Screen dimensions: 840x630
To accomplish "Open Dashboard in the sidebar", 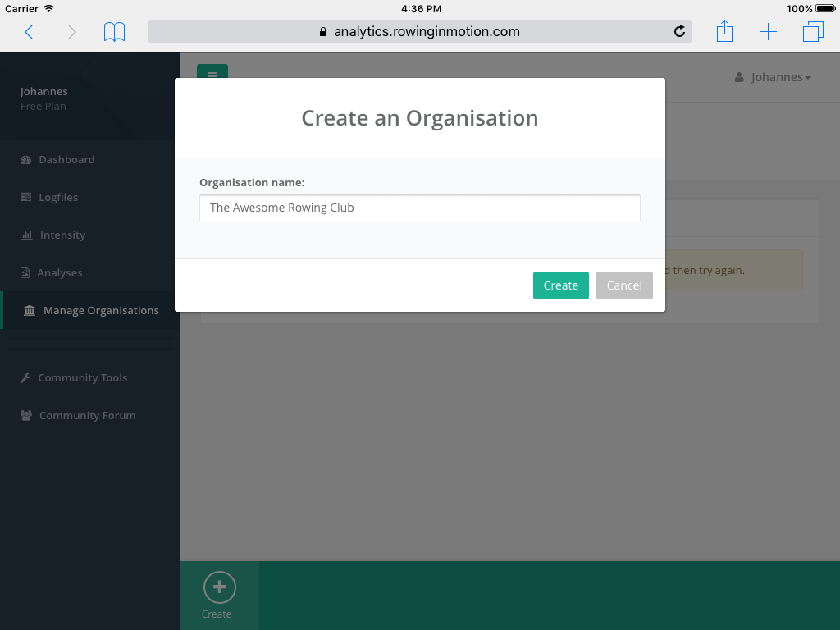I will click(x=66, y=159).
